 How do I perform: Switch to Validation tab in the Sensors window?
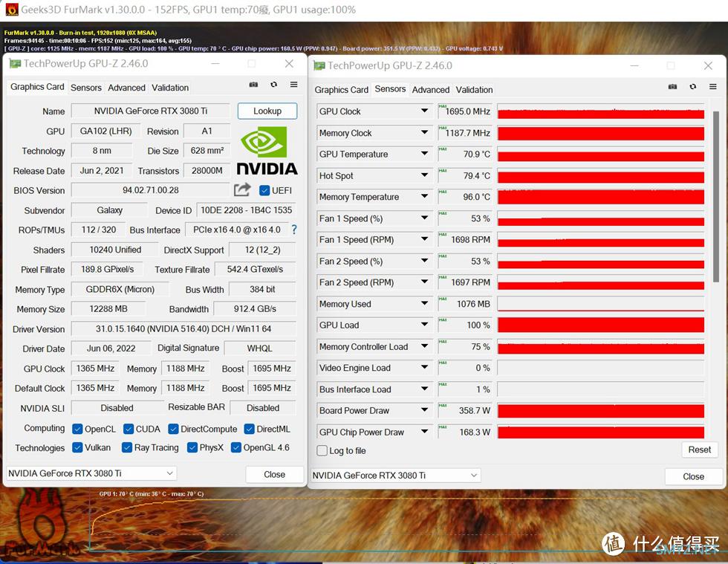click(x=474, y=90)
